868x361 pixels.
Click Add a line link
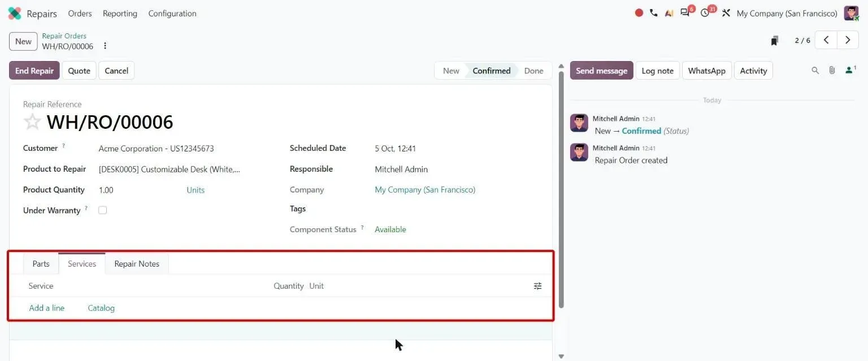click(x=47, y=308)
